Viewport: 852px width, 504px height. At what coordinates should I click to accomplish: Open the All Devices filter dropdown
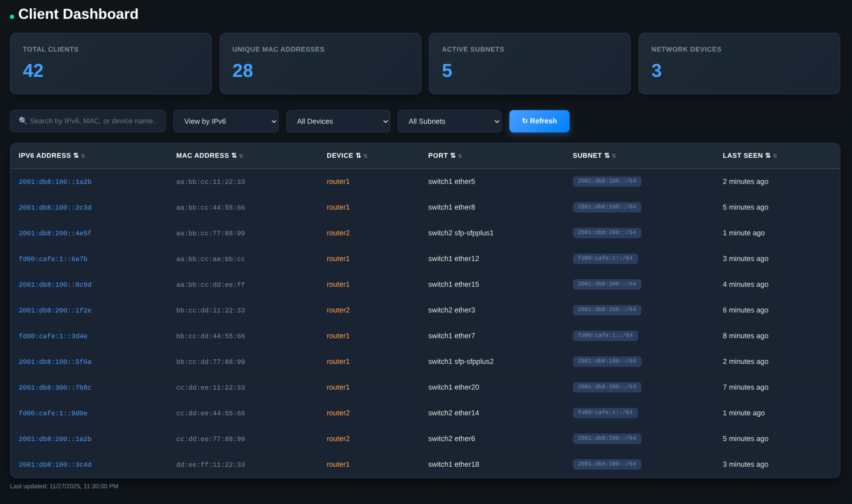[338, 121]
